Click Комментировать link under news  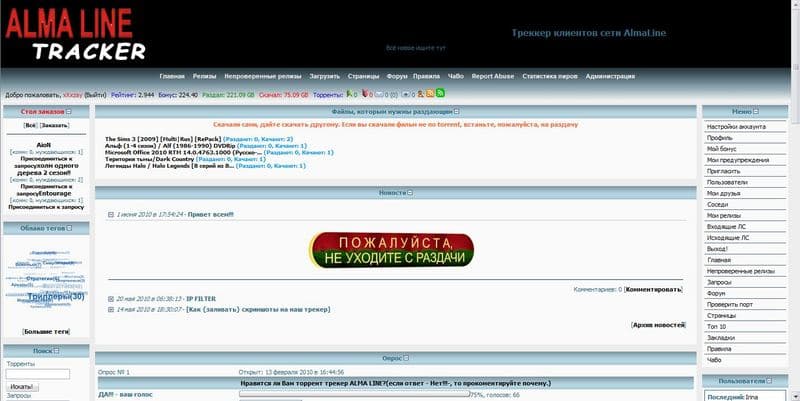(654, 289)
